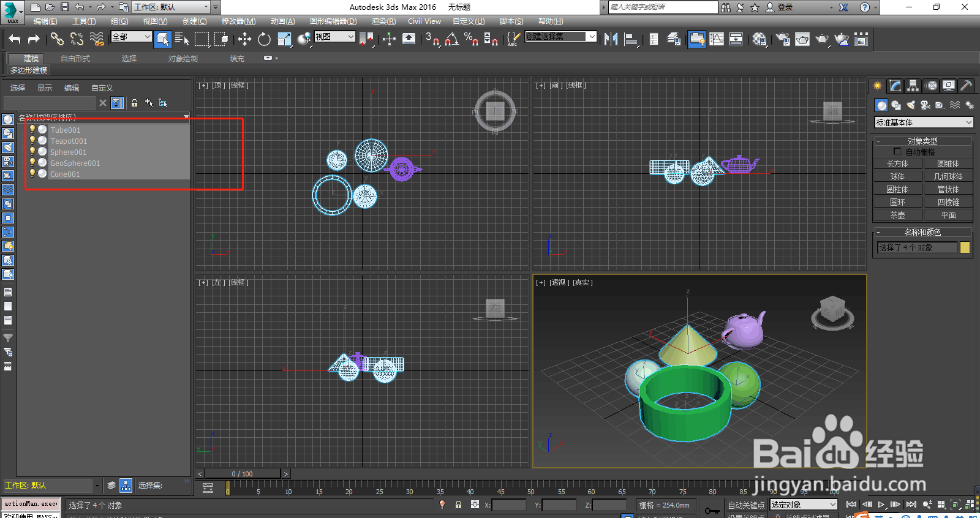Click the Align tool icon

click(x=631, y=39)
